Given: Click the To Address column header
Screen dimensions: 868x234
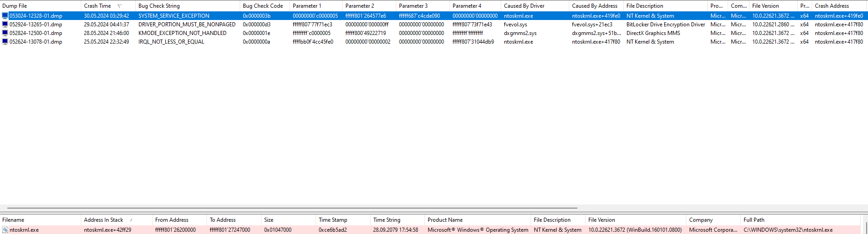Looking at the screenshot, I should coord(234,220).
